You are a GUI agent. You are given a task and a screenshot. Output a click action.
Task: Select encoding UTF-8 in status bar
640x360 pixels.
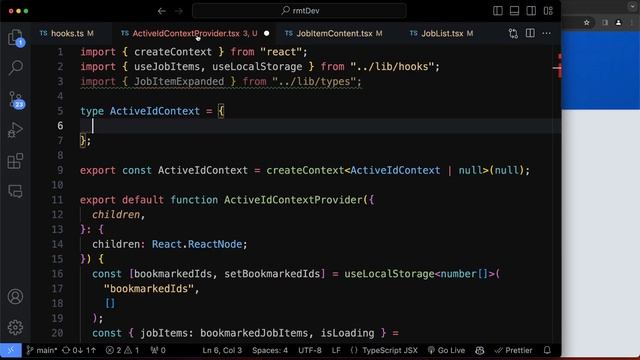click(x=310, y=350)
